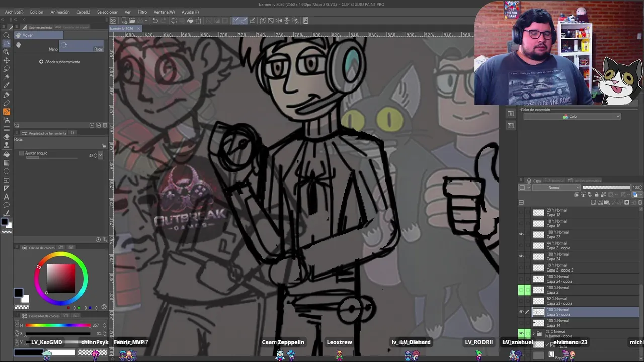Click the Undo arrow icon
Image resolution: width=644 pixels, height=362 pixels.
point(155,21)
